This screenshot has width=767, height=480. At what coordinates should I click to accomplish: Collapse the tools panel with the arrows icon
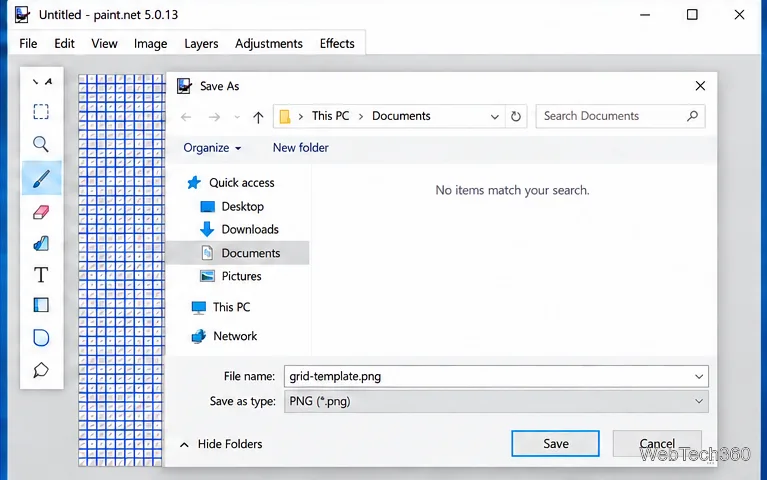[42, 82]
